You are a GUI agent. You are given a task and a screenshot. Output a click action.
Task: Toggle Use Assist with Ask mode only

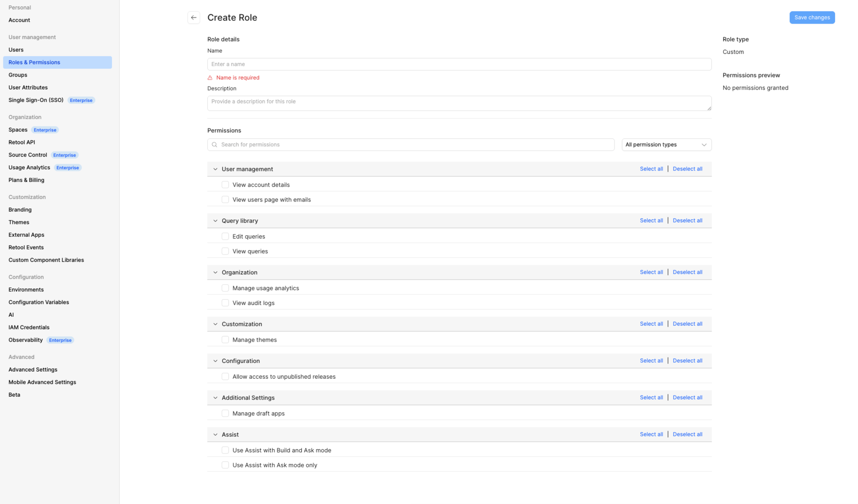click(225, 465)
